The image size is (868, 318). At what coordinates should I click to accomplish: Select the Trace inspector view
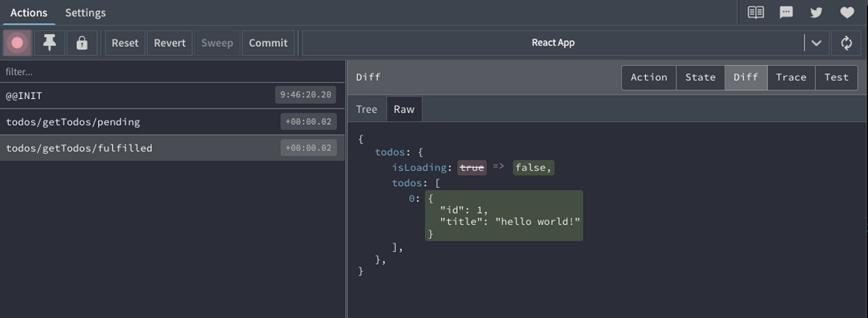[x=791, y=77]
